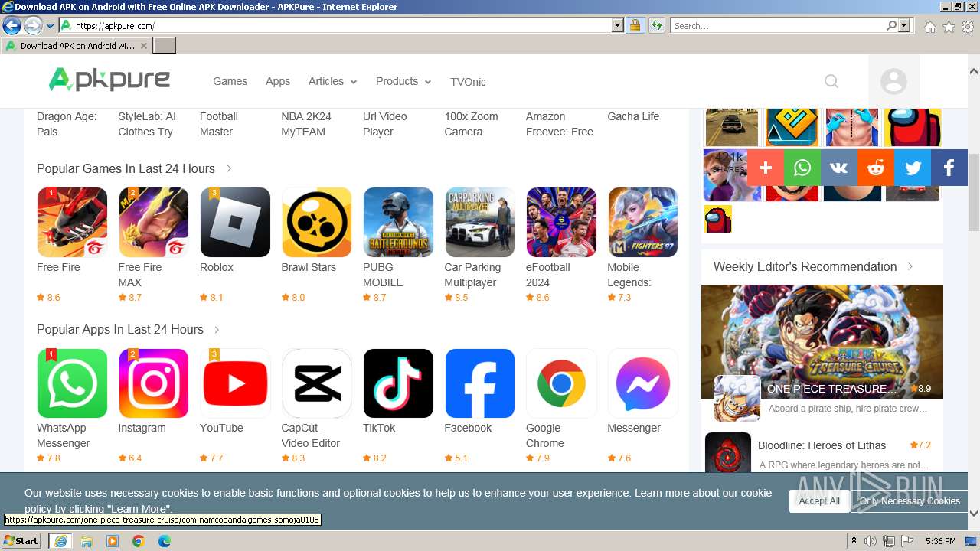Open the address bar URL dropdown
Screen dimensions: 980x551
pos(618,25)
